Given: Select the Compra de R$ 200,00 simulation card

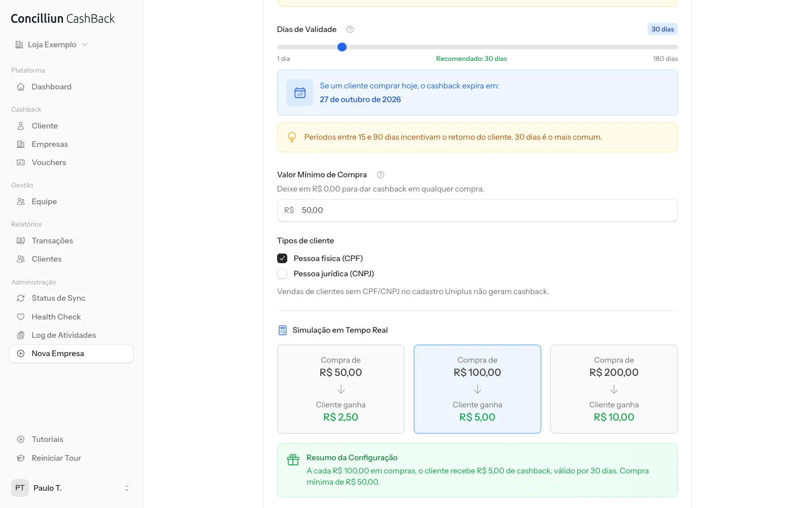Looking at the screenshot, I should [614, 389].
